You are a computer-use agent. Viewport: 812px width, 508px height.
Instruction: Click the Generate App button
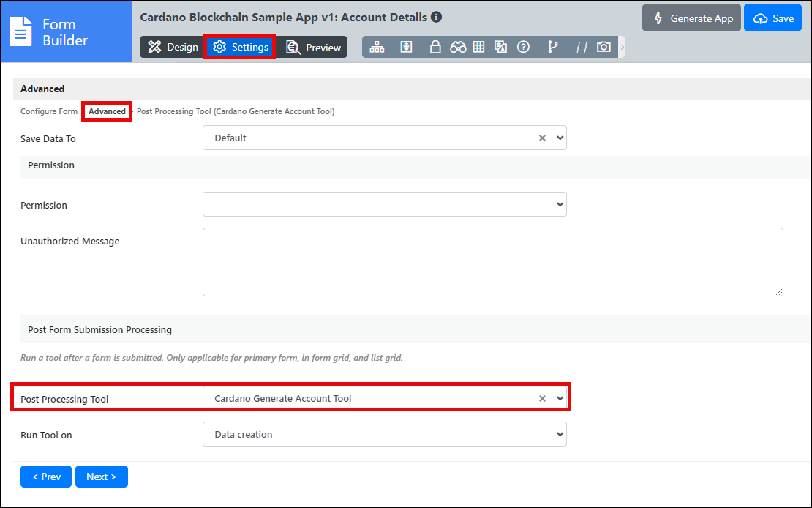pyautogui.click(x=691, y=18)
